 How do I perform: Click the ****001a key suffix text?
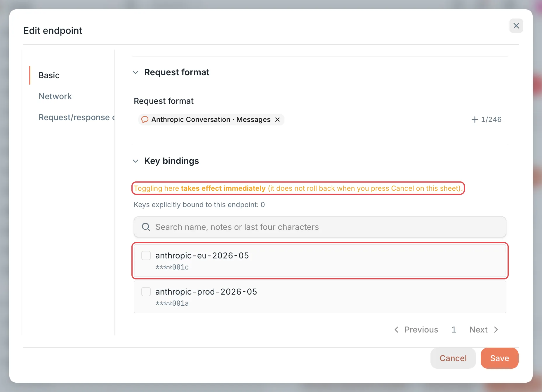[x=172, y=303]
